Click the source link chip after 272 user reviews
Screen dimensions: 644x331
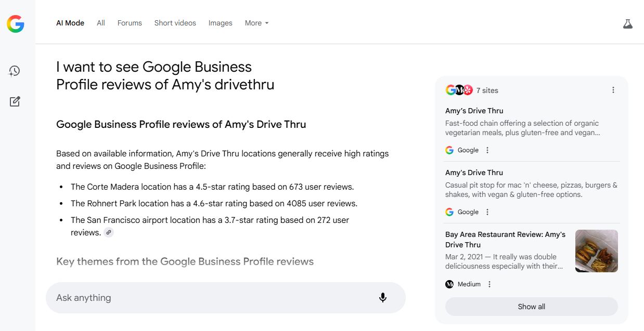coord(109,232)
